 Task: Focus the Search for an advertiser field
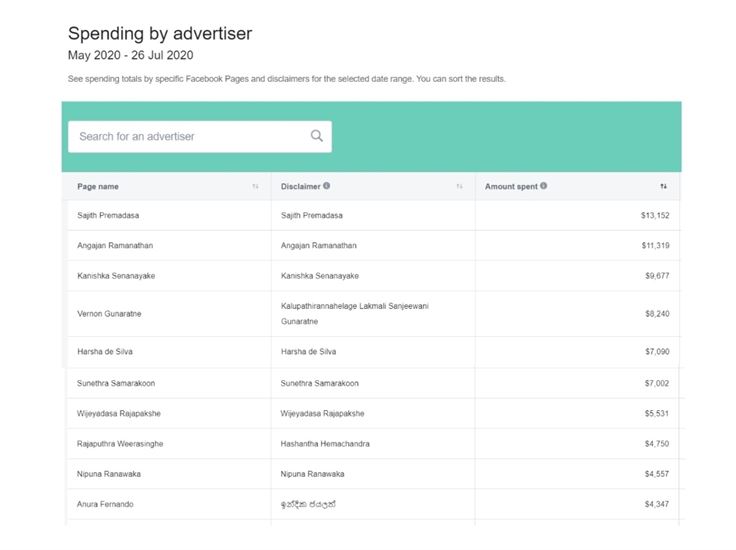click(x=200, y=137)
